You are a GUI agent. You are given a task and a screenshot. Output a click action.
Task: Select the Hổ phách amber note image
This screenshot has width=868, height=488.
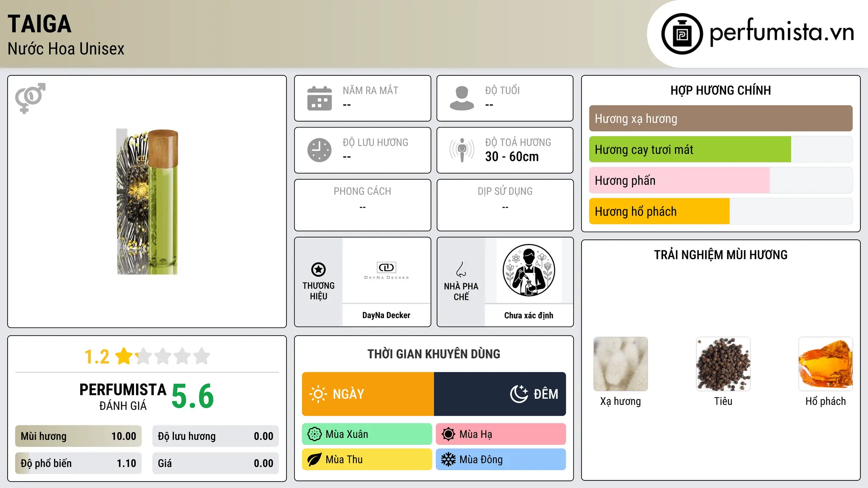(x=826, y=364)
